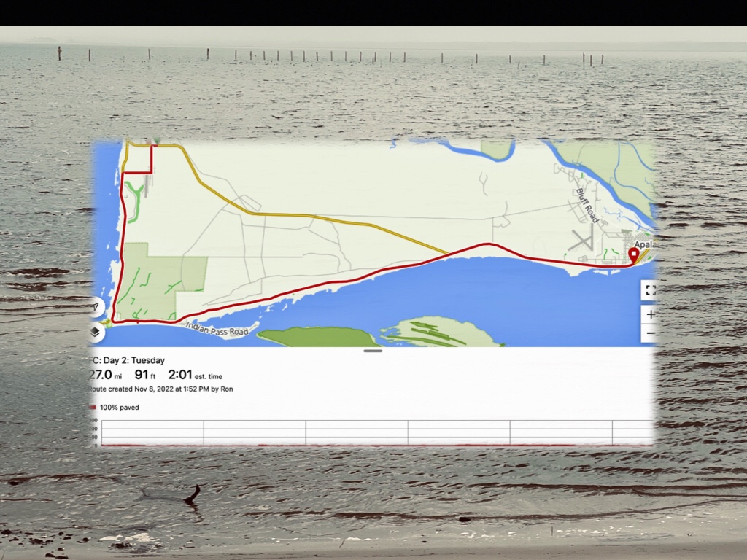Open the map layers selector
The image size is (747, 560).
(x=96, y=332)
